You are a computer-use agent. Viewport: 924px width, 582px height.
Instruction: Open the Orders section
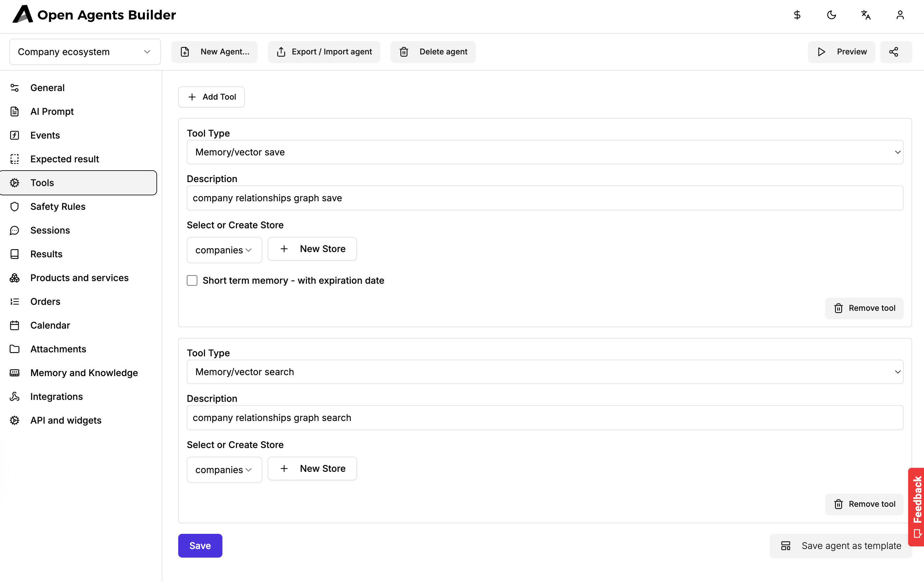[x=78, y=302]
